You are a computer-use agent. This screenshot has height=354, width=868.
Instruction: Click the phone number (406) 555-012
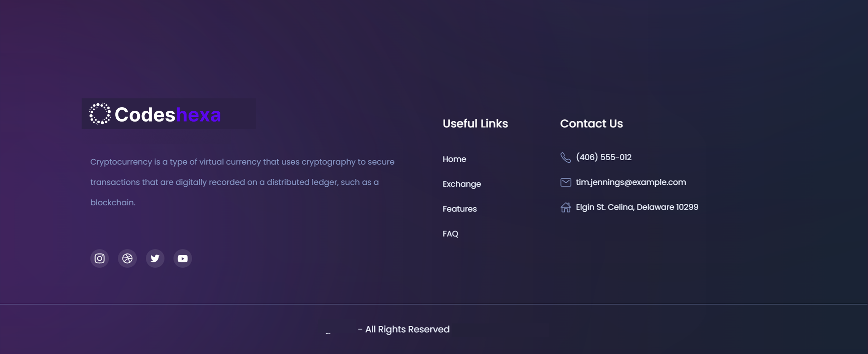point(604,157)
